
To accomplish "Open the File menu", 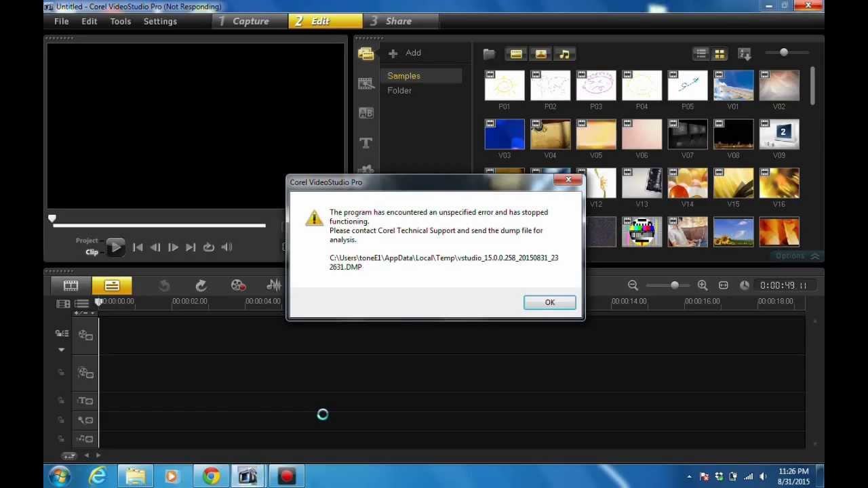I will pos(61,21).
